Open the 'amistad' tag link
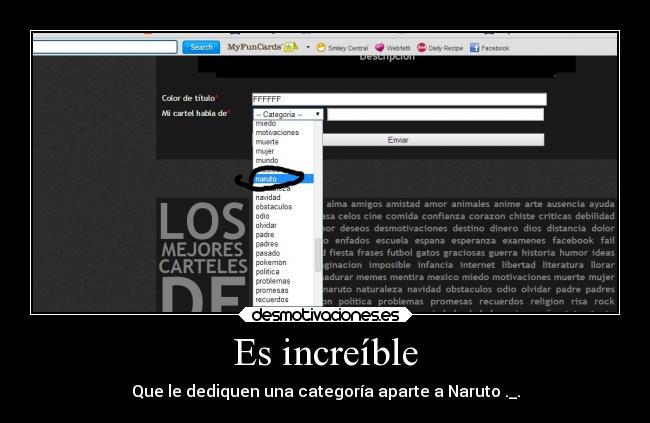This screenshot has width=650, height=423. (402, 204)
